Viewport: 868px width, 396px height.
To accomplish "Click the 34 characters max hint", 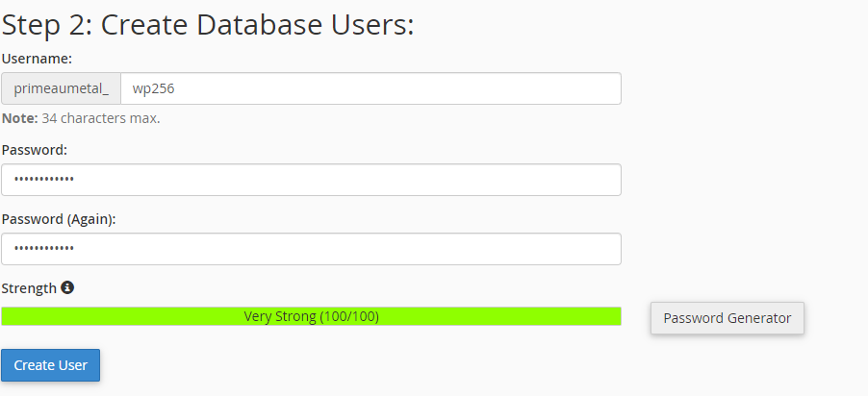I will (101, 118).
